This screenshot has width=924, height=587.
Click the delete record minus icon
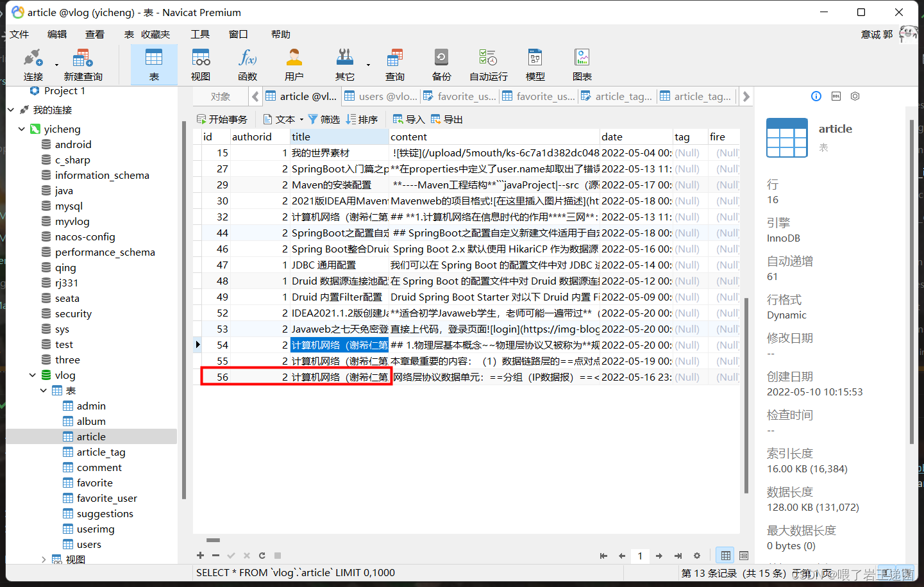point(215,556)
